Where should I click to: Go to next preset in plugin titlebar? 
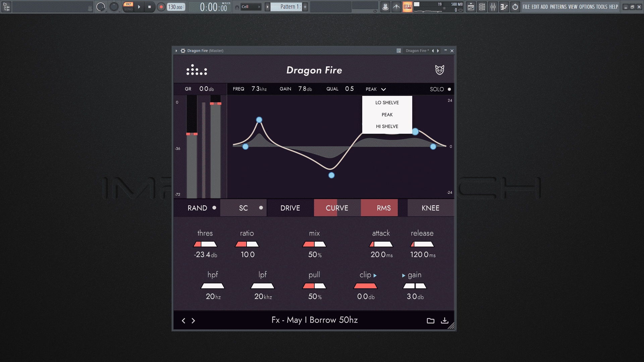438,51
